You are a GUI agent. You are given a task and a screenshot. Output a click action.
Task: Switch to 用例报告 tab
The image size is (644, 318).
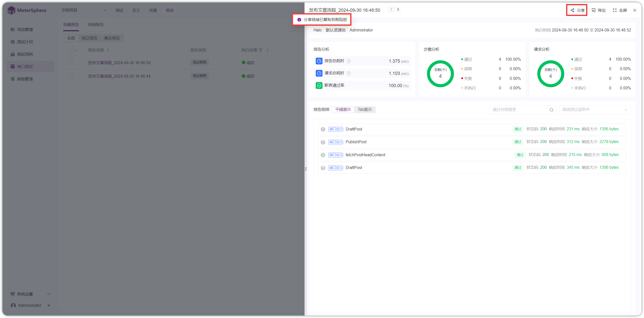point(96,24)
